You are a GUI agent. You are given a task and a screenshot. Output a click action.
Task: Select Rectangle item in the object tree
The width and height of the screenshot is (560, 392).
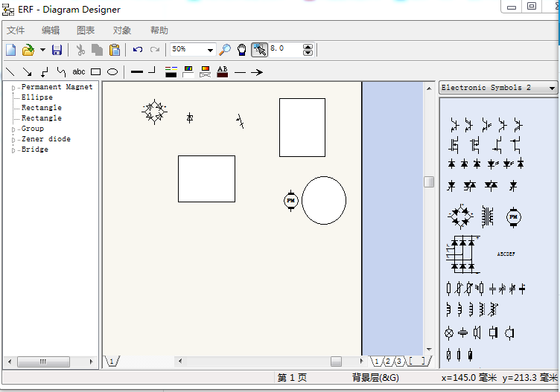(x=41, y=108)
